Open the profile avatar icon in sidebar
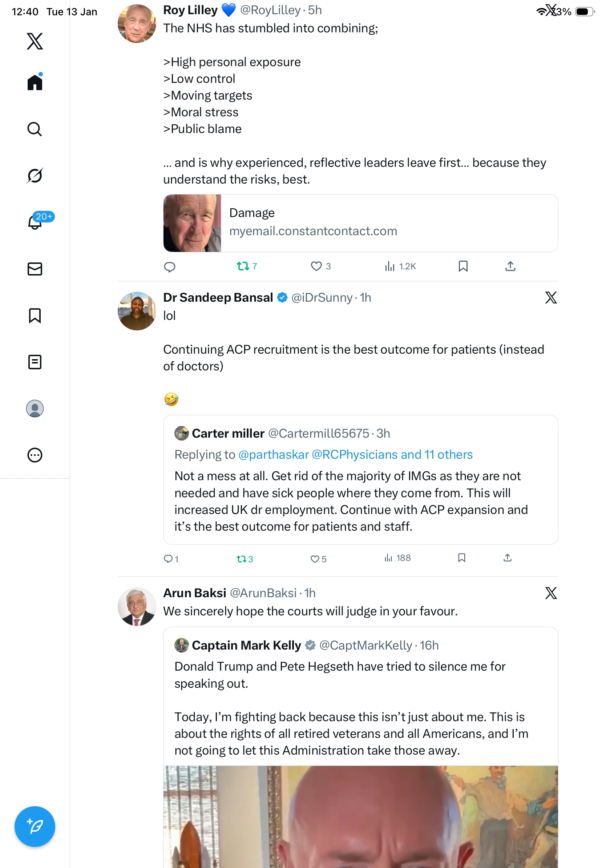 35,408
